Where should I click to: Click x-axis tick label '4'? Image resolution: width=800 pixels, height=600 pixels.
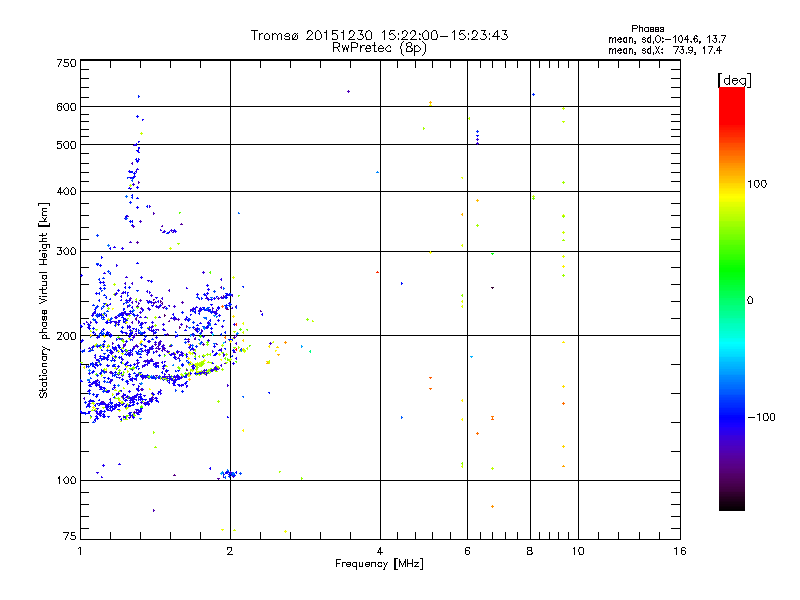[380, 551]
